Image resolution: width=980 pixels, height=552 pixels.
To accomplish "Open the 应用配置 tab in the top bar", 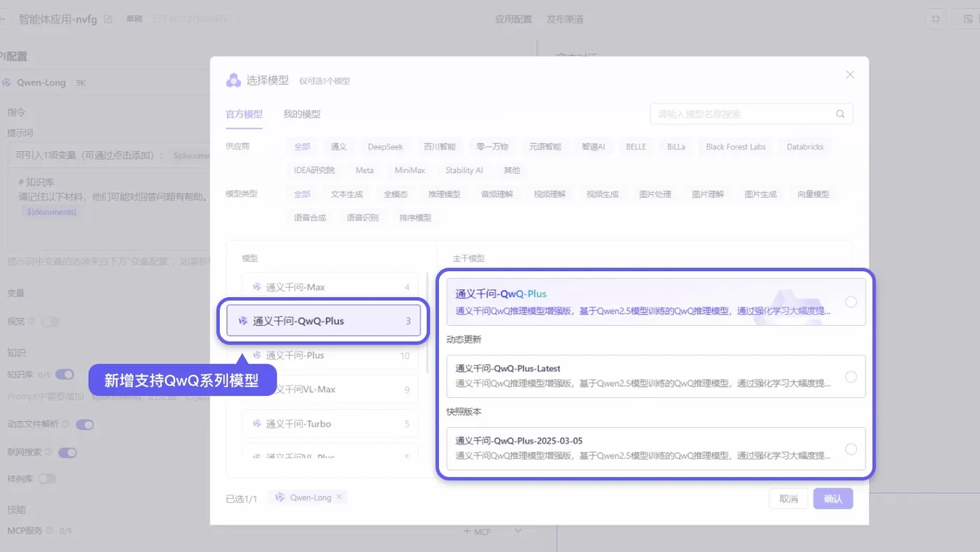I will [514, 19].
